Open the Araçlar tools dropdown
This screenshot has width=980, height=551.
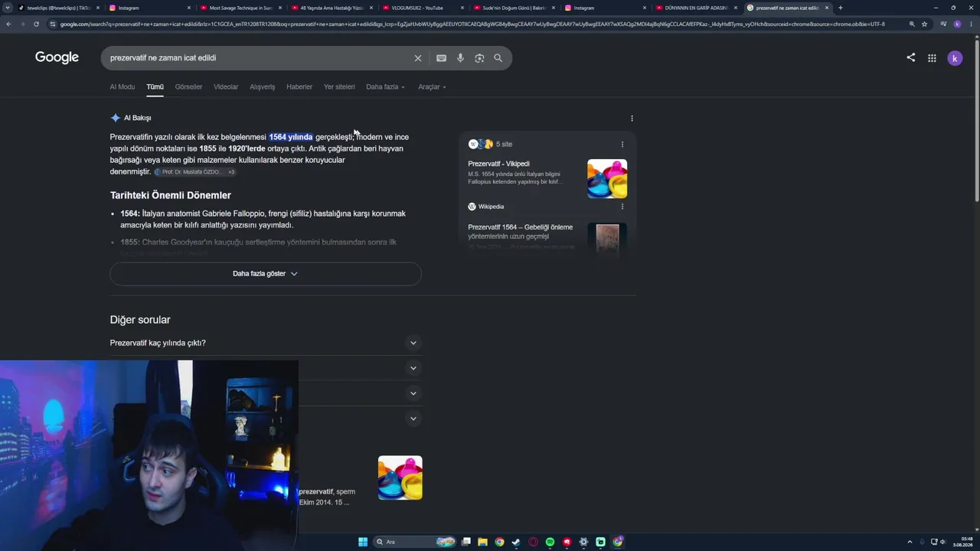pos(432,86)
